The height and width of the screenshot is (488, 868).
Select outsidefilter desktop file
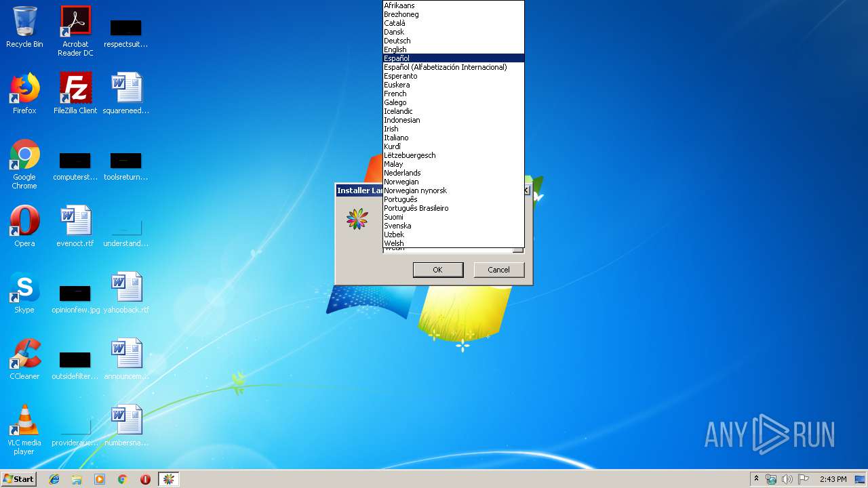pyautogui.click(x=75, y=365)
